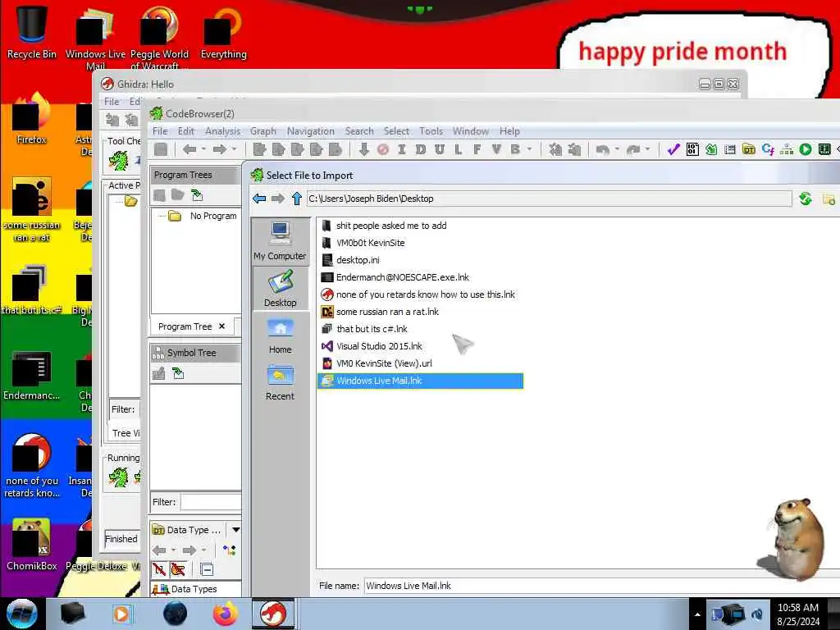Image resolution: width=840 pixels, height=630 pixels.
Task: Open the Recycle Bin desktop icon
Action: [32, 32]
